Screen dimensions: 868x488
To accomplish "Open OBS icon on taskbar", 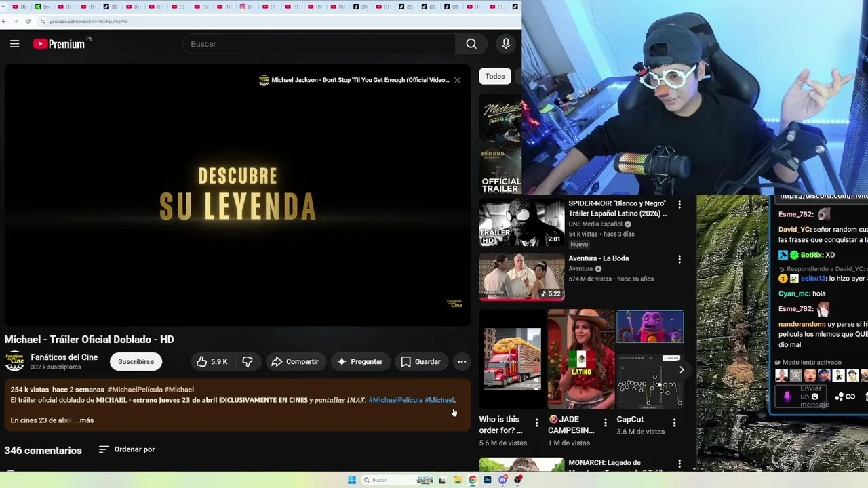I will [x=518, y=480].
